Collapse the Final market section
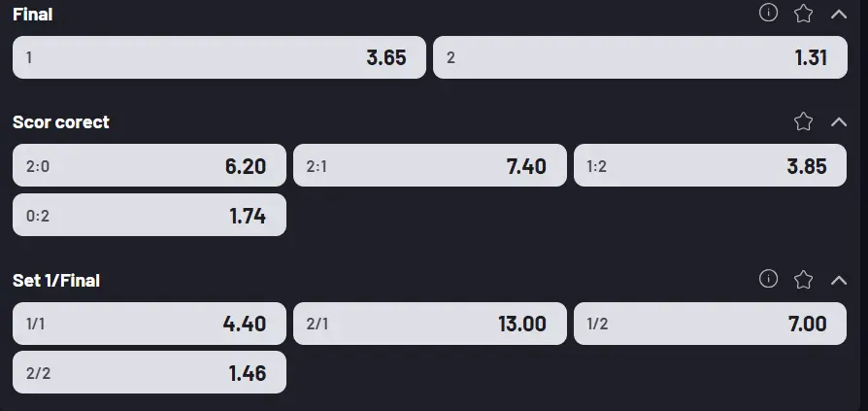This screenshot has height=411, width=868. (839, 14)
